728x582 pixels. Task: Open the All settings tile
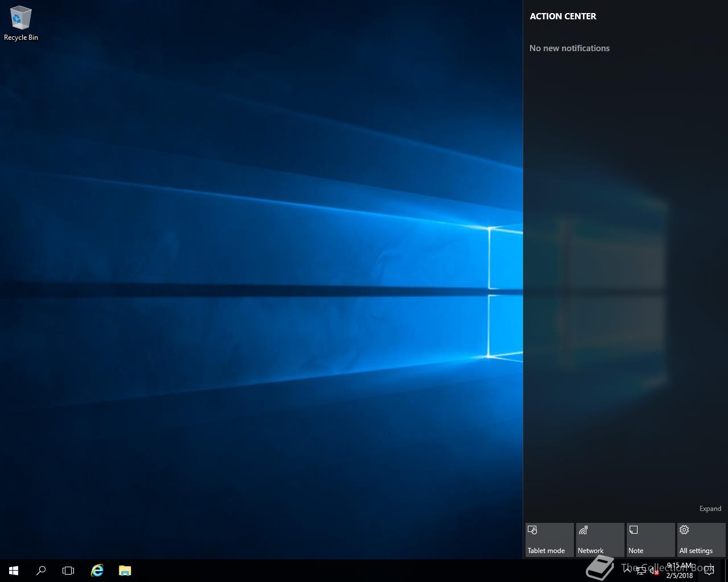[701, 540]
